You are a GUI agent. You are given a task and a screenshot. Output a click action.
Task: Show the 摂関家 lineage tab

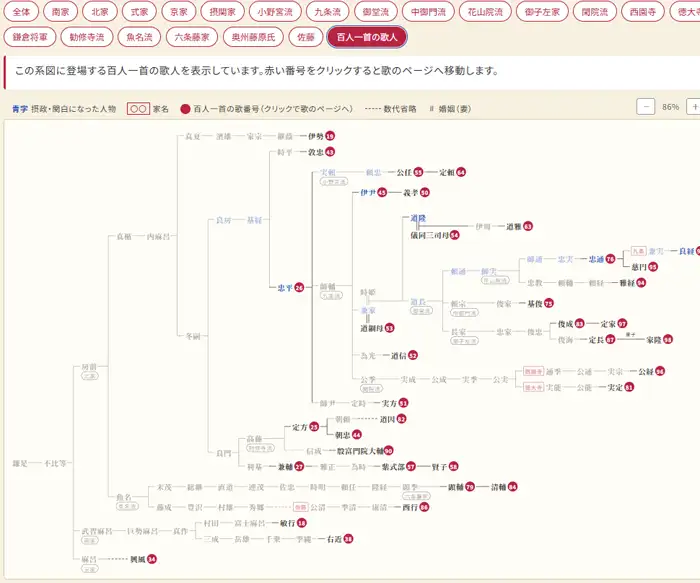coord(222,12)
